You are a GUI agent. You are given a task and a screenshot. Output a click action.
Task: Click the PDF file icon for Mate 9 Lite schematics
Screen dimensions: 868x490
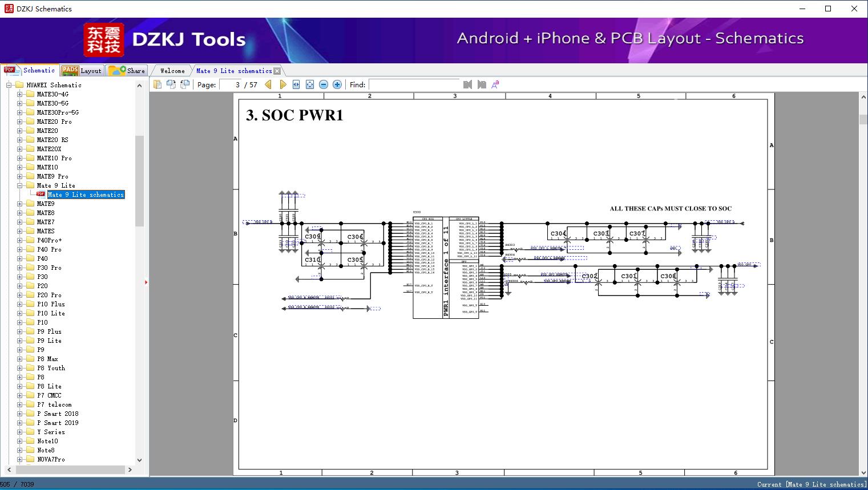point(41,195)
